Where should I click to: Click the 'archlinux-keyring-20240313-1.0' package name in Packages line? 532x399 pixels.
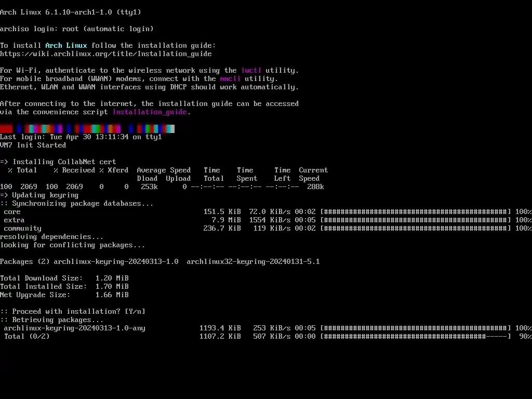116,262
